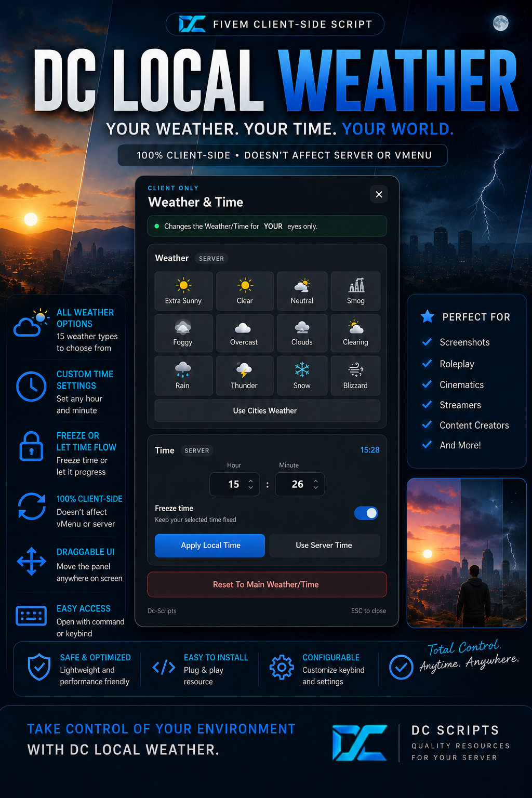Choose the Snow weather tile

(x=302, y=376)
